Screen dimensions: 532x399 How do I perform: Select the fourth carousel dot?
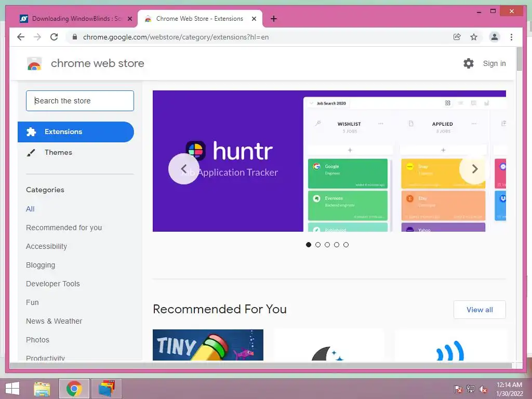(337, 245)
